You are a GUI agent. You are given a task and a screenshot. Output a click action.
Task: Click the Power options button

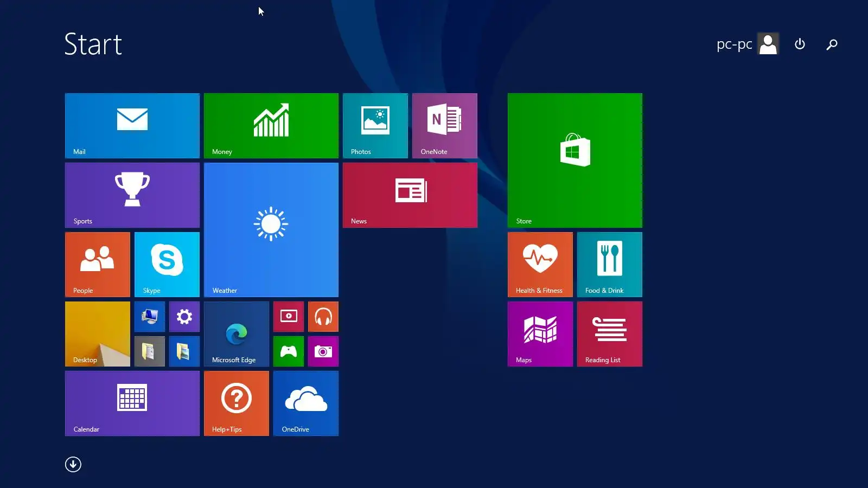point(800,44)
